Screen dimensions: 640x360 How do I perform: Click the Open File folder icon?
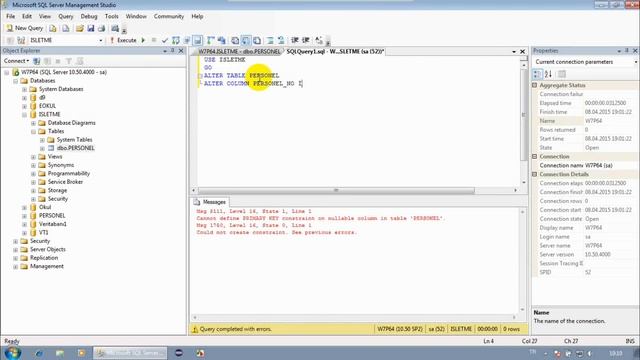pyautogui.click(x=80, y=28)
